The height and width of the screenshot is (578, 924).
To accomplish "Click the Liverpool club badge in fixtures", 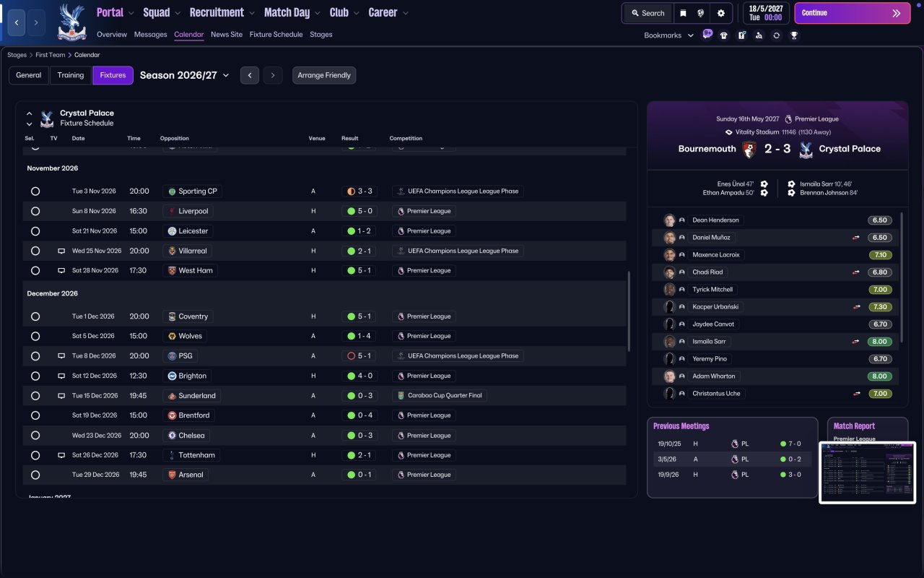I will point(172,211).
